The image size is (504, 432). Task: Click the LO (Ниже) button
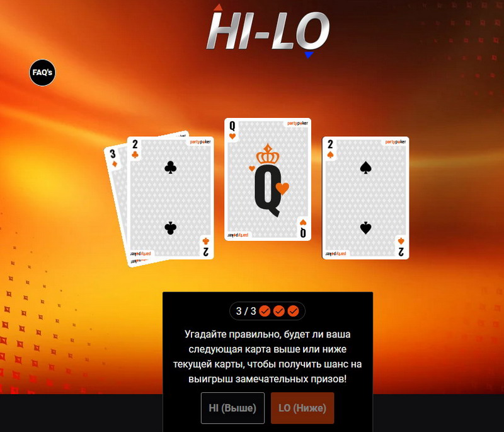tap(302, 408)
